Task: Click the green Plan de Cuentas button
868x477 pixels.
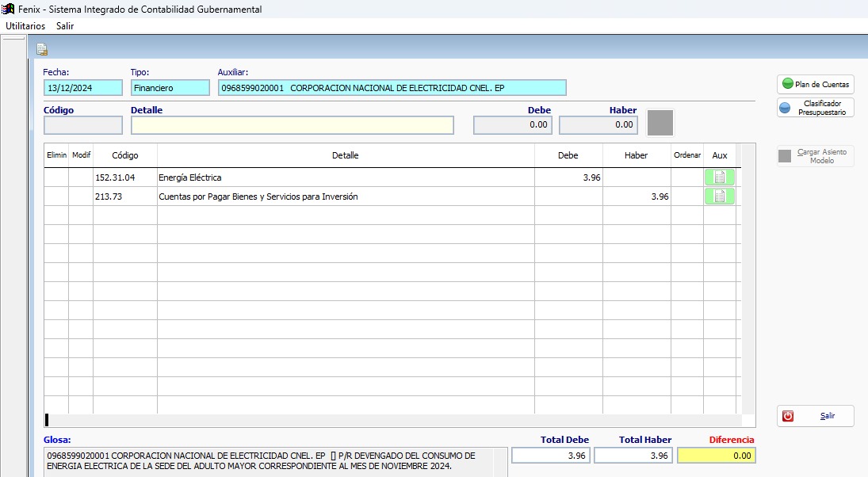Action: point(815,84)
